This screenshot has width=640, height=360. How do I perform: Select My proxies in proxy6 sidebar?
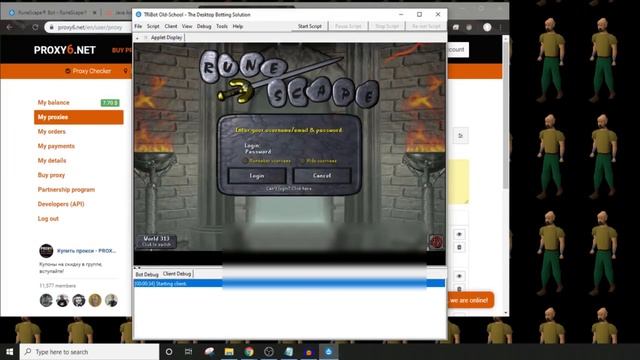coord(79,117)
